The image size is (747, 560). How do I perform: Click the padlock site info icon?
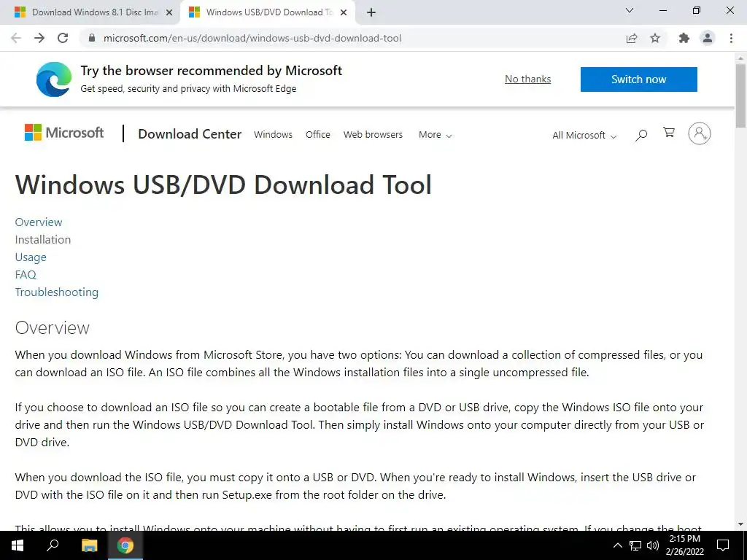(x=92, y=38)
